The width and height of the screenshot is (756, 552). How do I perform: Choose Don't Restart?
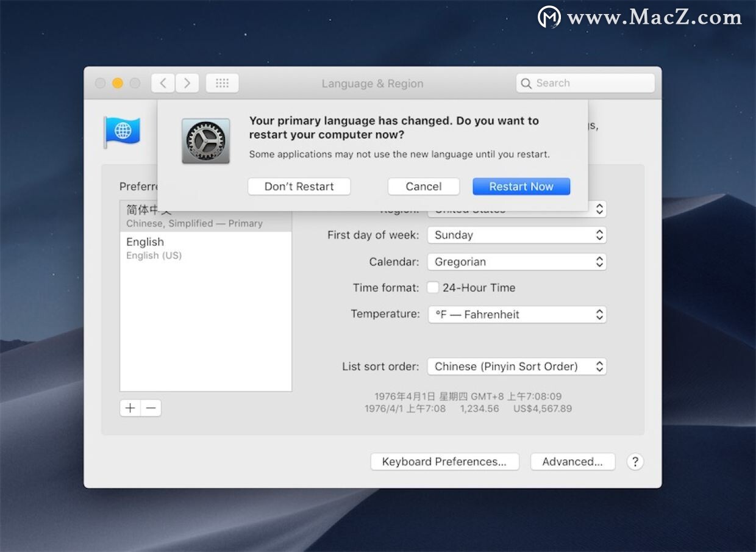pos(299,187)
